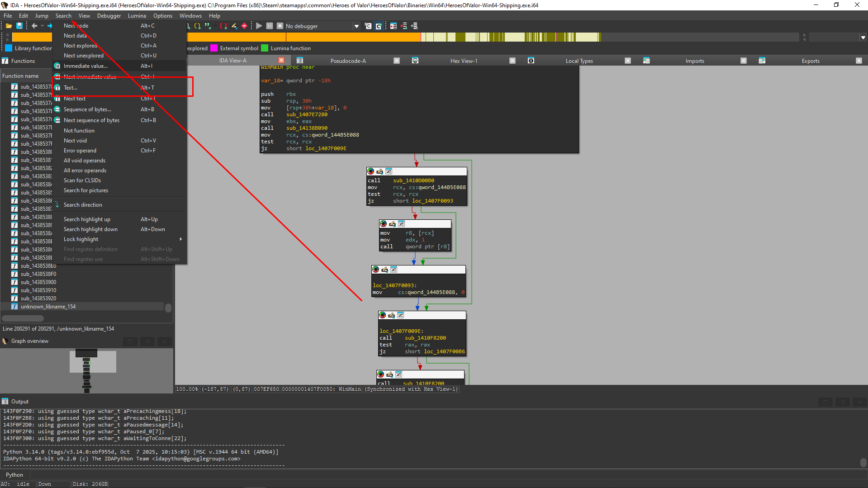The image size is (868, 488).
Task: Click magenta External symbol legend swatch
Action: [214, 48]
